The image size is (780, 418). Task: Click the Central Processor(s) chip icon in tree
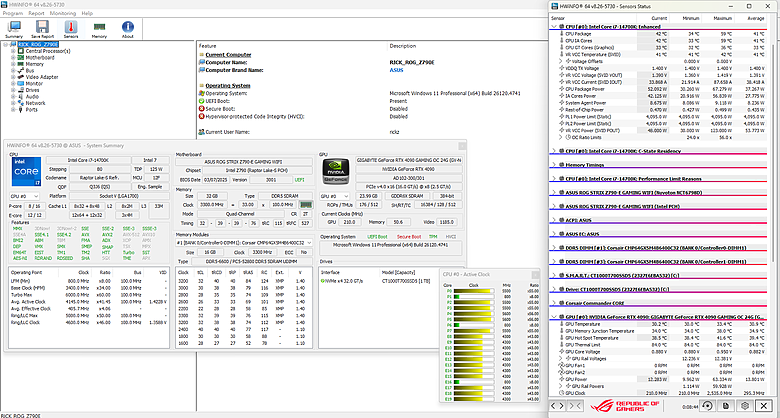tap(21, 51)
